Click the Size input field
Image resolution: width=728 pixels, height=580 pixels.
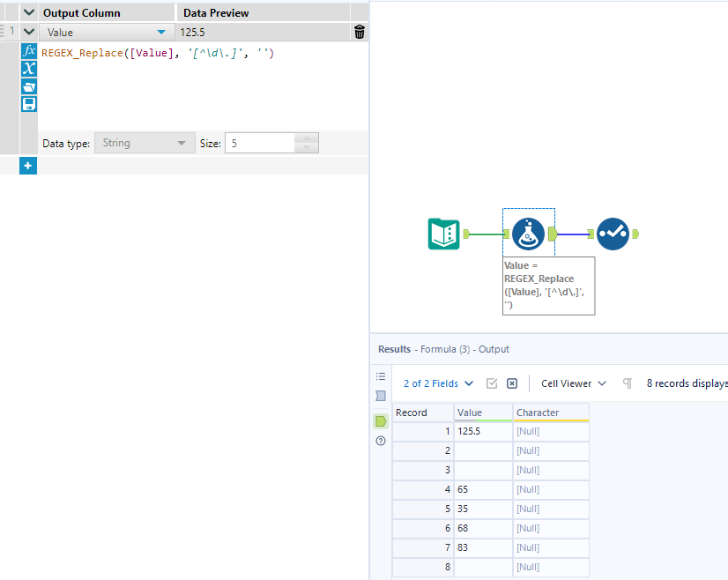pos(262,142)
